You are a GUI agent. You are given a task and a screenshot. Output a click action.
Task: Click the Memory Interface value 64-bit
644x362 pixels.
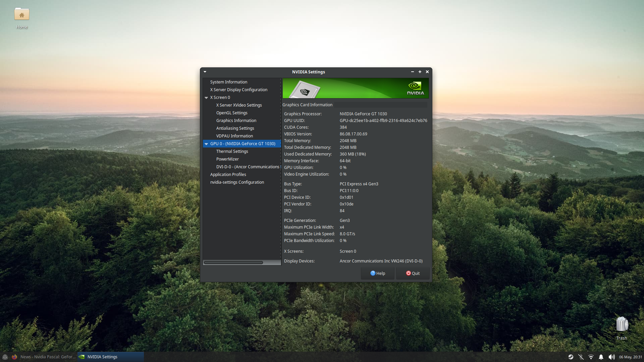click(345, 161)
